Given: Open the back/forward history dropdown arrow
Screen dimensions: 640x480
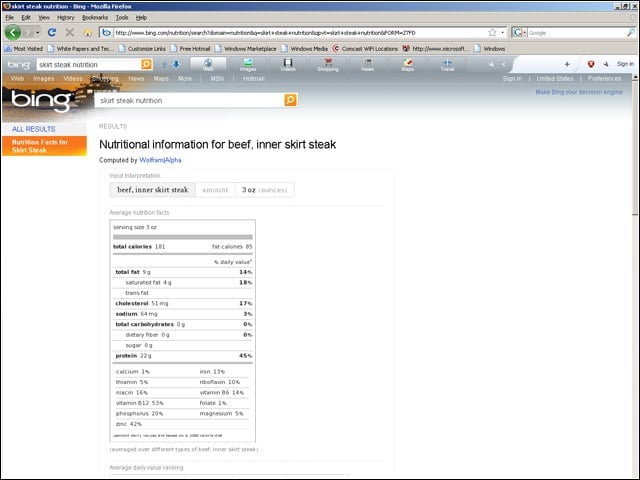Looking at the screenshot, I should click(38, 32).
